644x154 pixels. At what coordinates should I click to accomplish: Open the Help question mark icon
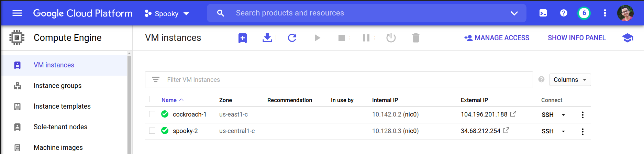point(564,13)
